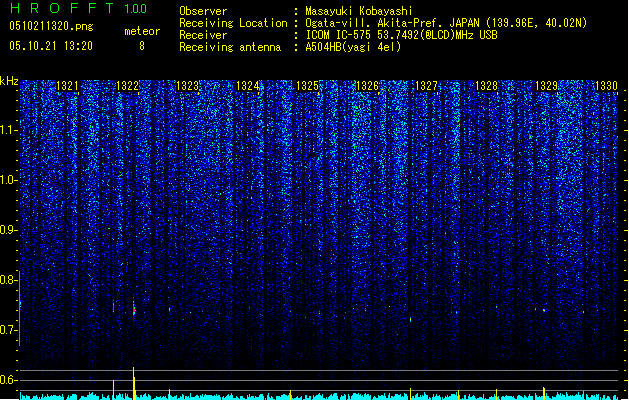Click the 1329 time marker
Screen dimensions: 629x400
click(546, 86)
